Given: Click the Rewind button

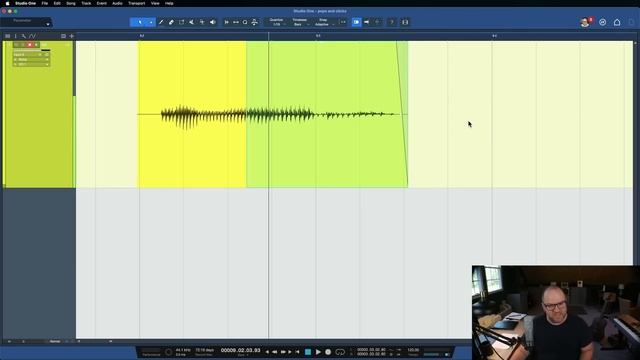Looking at the screenshot, I should point(275,352).
